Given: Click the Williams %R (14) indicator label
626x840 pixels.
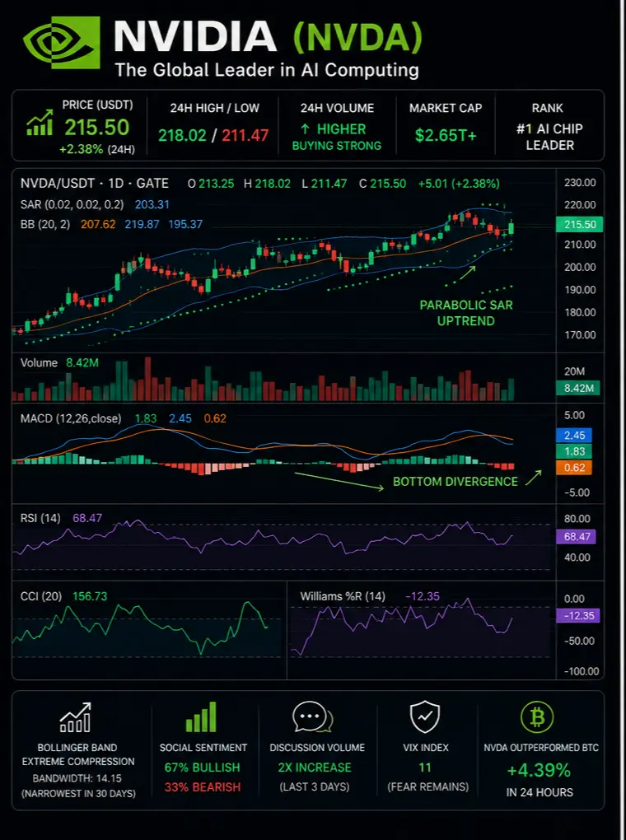Looking at the screenshot, I should pyautogui.click(x=343, y=596).
